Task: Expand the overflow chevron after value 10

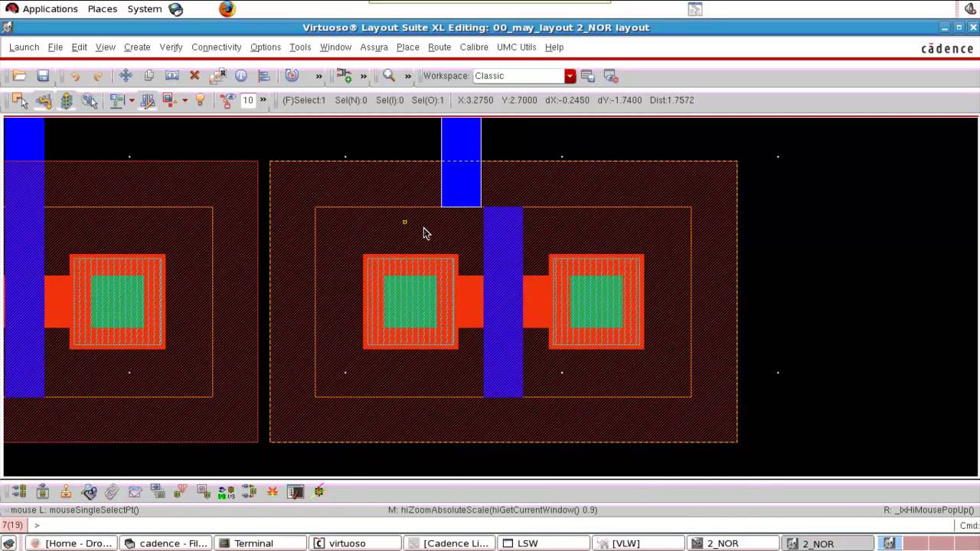Action: click(263, 100)
